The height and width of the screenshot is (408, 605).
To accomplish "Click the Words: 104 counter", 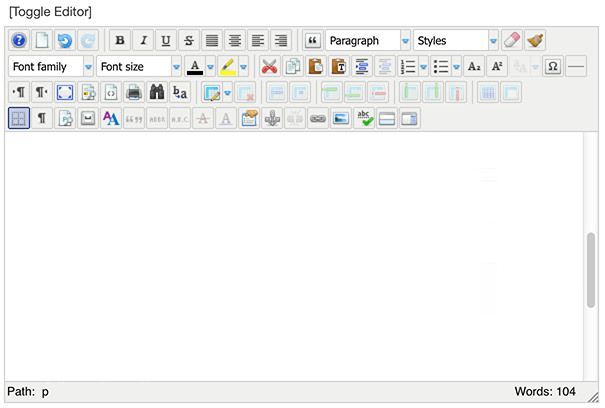I will tap(545, 391).
